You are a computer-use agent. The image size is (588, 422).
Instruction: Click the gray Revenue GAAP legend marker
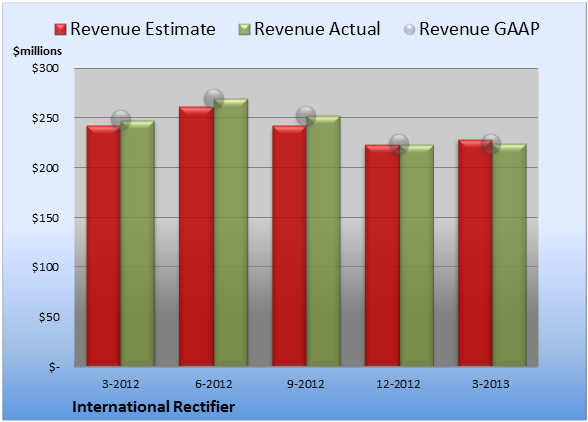410,30
